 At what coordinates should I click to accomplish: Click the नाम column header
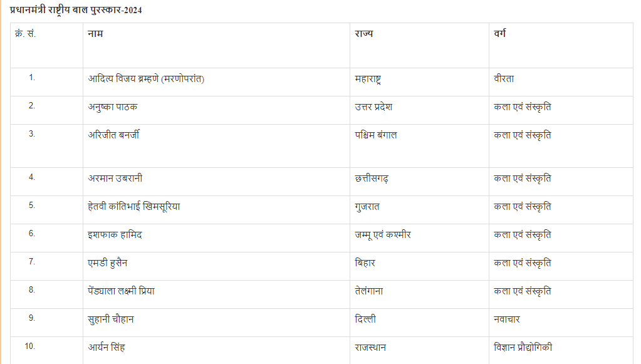click(x=95, y=34)
